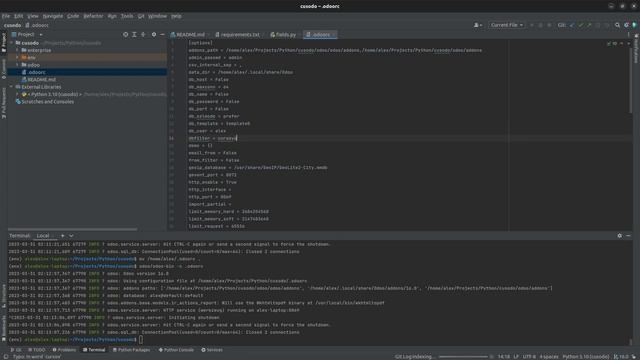
Task: Expand the odoo folder
Action: coord(17,65)
